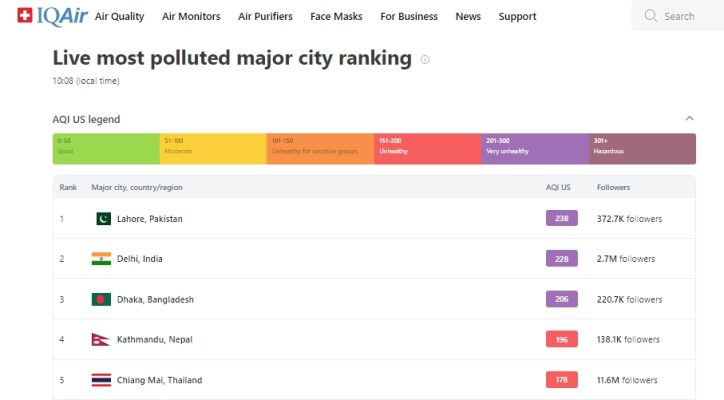Open the Air Purifiers menu

pos(265,16)
